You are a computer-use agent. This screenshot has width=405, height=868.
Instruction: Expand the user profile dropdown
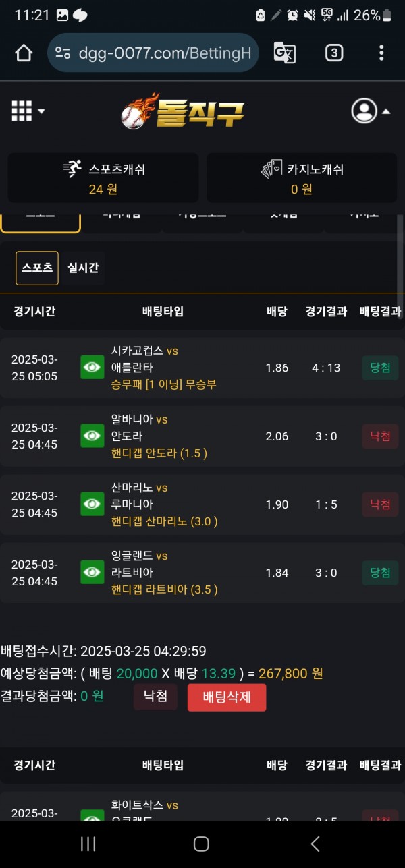(371, 111)
